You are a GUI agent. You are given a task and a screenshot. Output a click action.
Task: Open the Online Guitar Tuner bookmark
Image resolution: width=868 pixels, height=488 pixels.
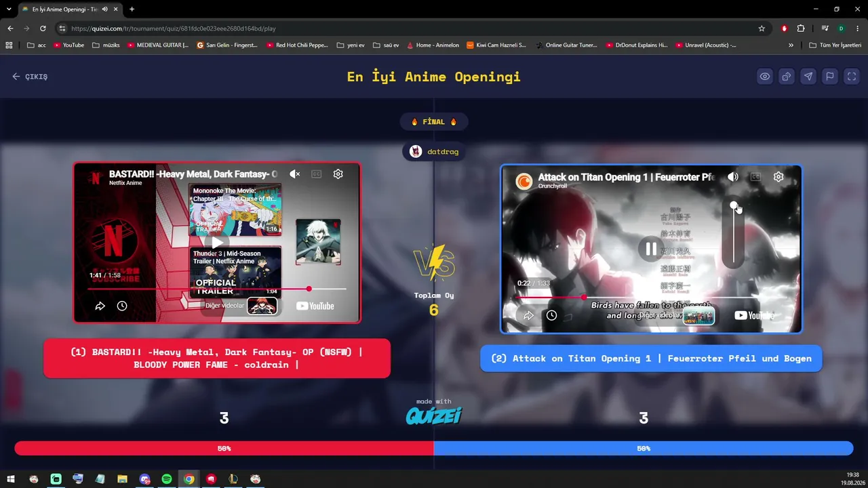click(x=566, y=45)
